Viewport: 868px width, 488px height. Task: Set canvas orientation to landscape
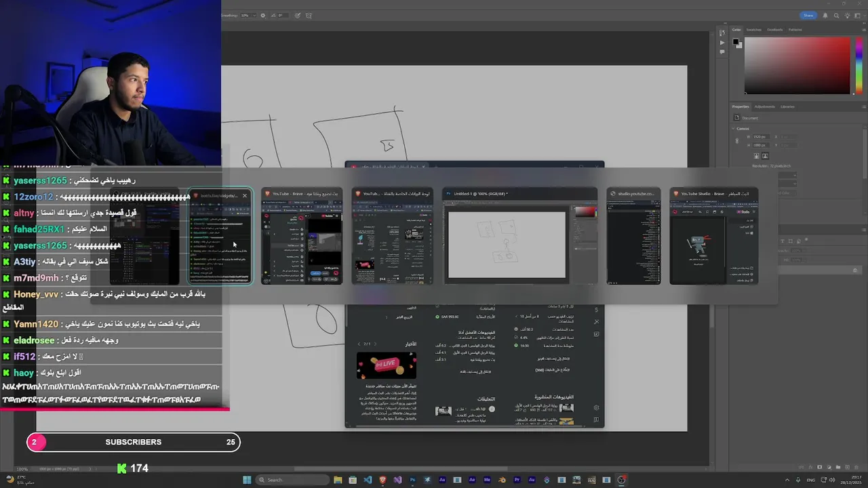[765, 155]
